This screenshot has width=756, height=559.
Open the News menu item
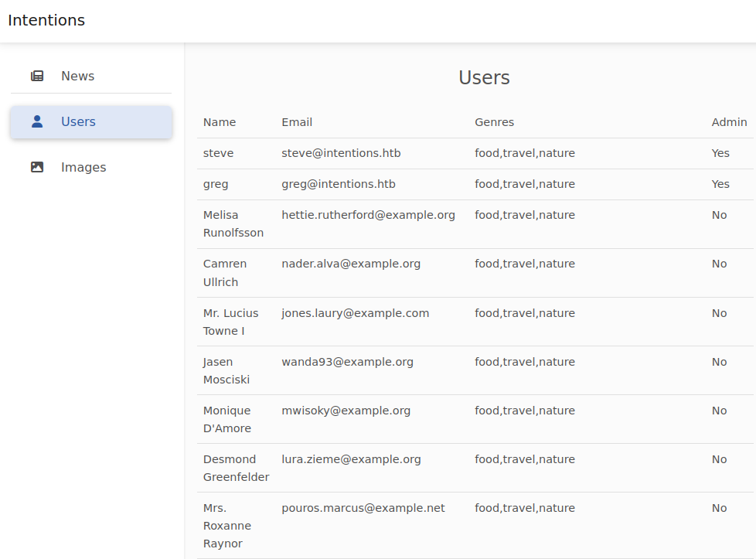[77, 76]
